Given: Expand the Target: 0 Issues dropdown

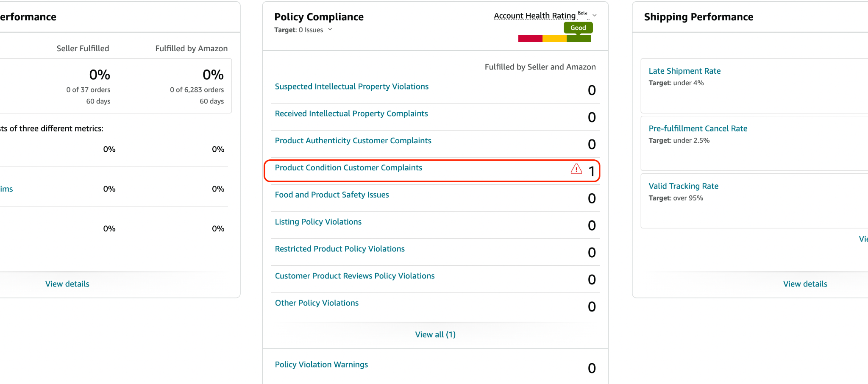Looking at the screenshot, I should (330, 30).
